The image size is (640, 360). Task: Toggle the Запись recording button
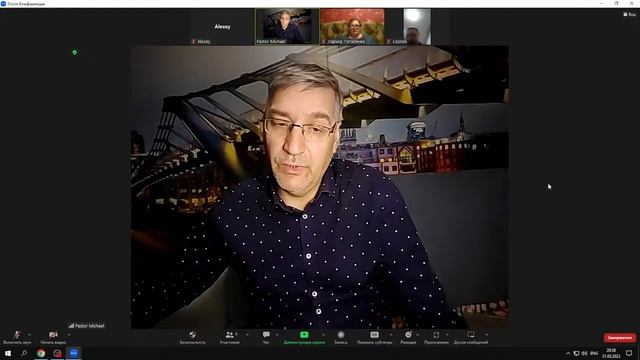341,338
